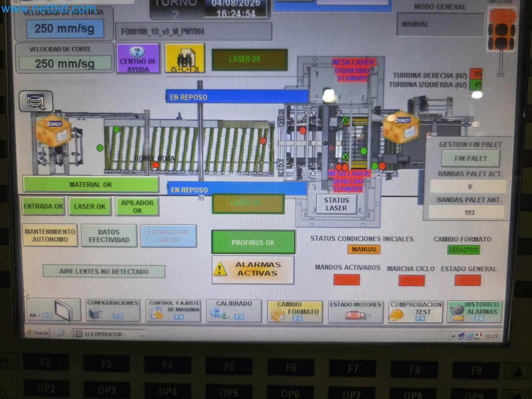Open Control y Ajuste de Maquina
The image size is (532, 399).
pyautogui.click(x=174, y=310)
